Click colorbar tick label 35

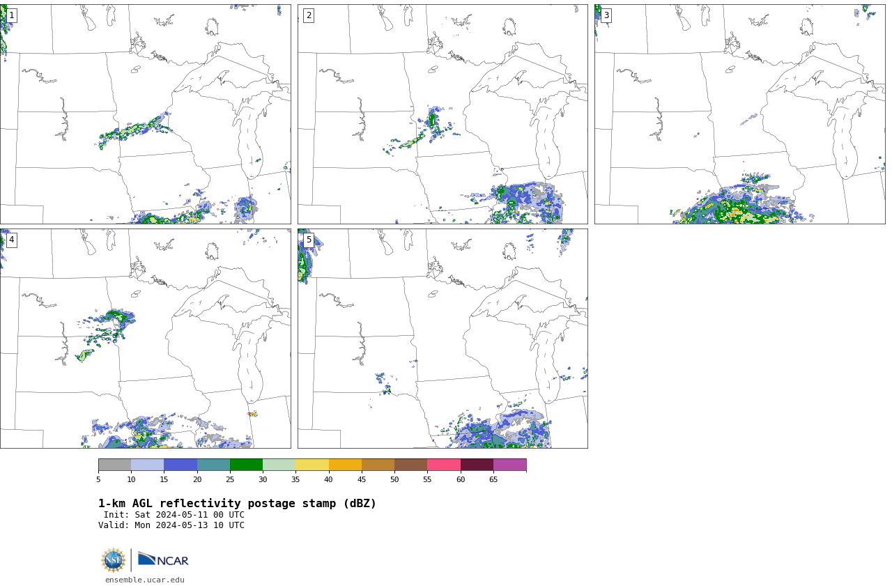tap(295, 479)
